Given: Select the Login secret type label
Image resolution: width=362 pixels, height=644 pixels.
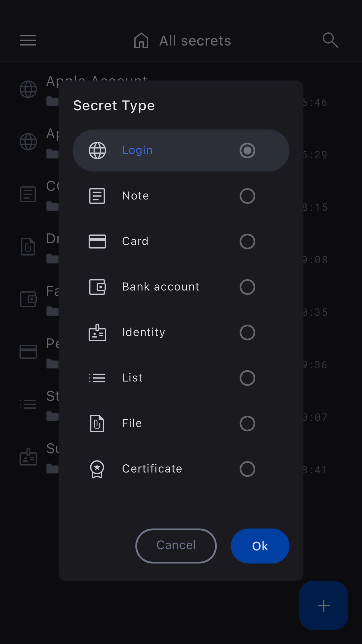Looking at the screenshot, I should [x=137, y=150].
